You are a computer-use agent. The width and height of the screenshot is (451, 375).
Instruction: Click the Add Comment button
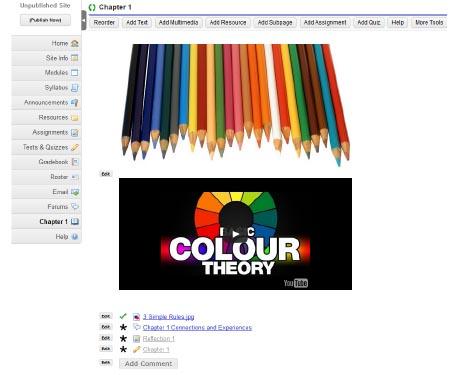point(148,364)
